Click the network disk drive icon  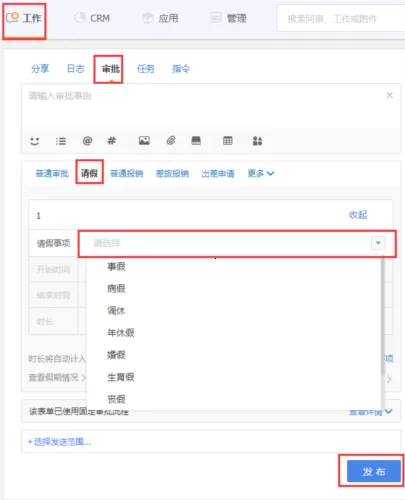click(196, 141)
